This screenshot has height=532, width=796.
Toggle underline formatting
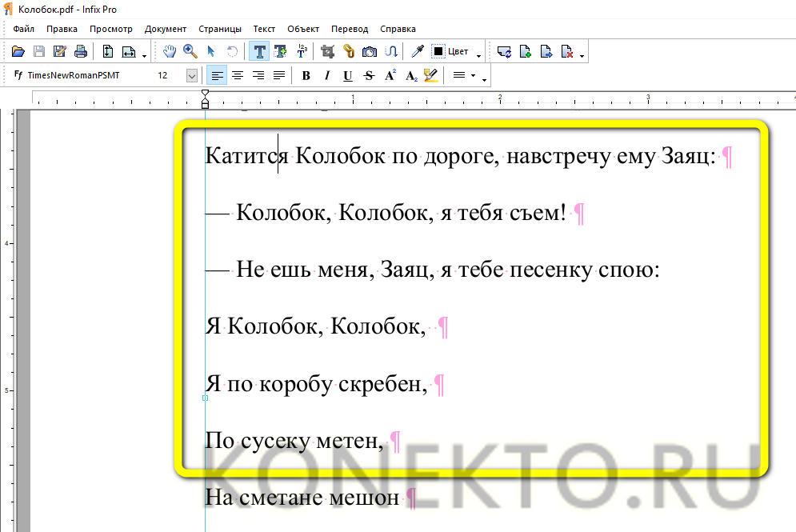click(x=347, y=76)
